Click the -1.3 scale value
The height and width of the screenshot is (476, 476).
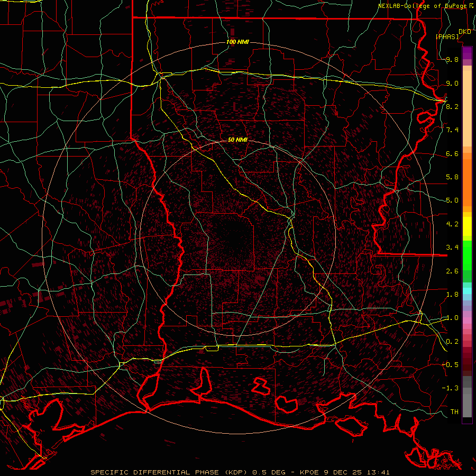tap(450, 388)
